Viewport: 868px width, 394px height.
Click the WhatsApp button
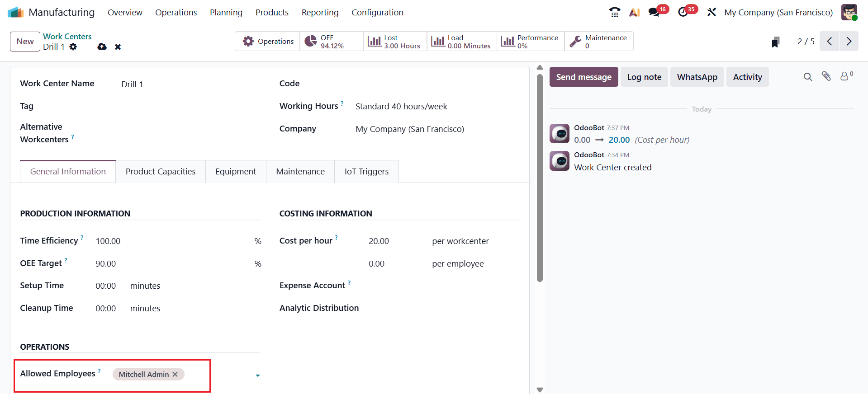(697, 77)
